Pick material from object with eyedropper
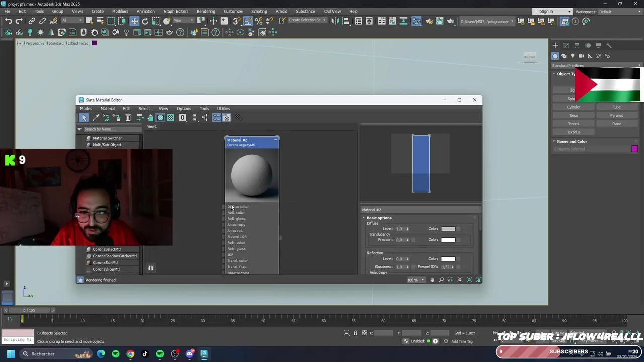 [x=96, y=118]
